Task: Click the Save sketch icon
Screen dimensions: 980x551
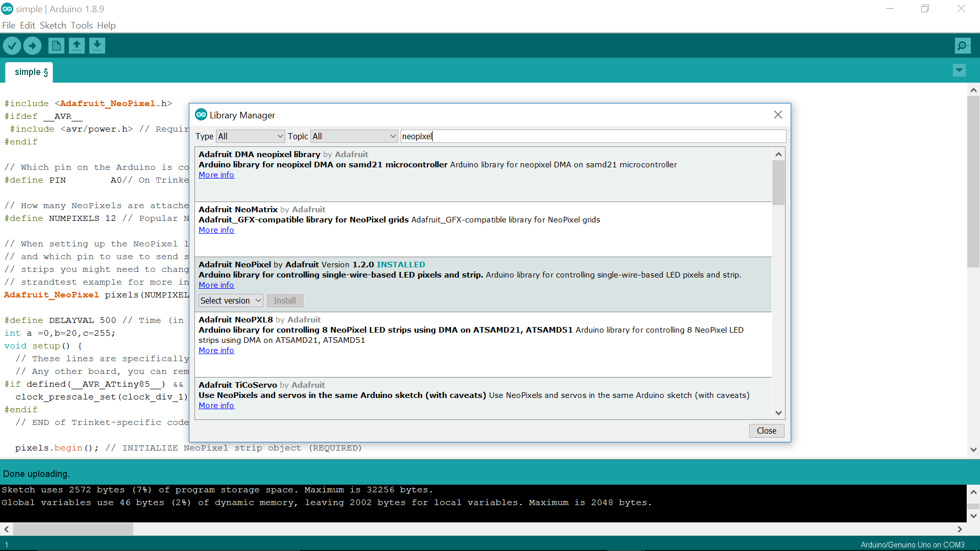Action: pyautogui.click(x=97, y=46)
